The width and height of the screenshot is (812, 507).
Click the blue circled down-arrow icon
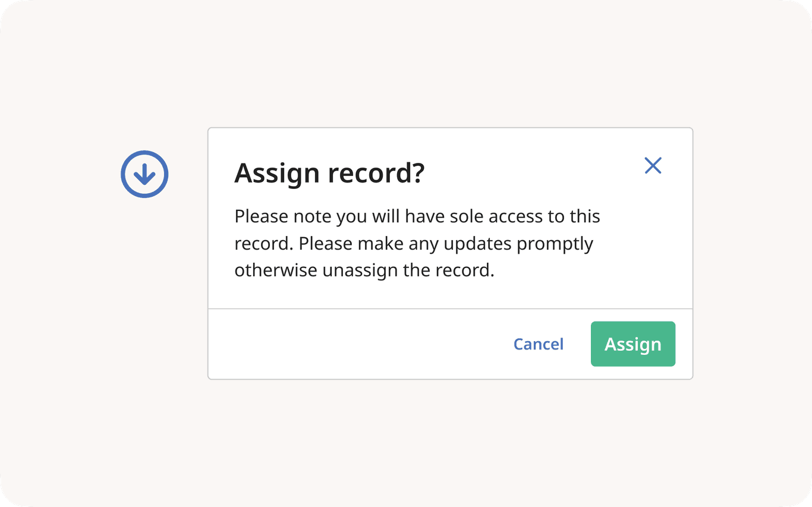(x=144, y=174)
